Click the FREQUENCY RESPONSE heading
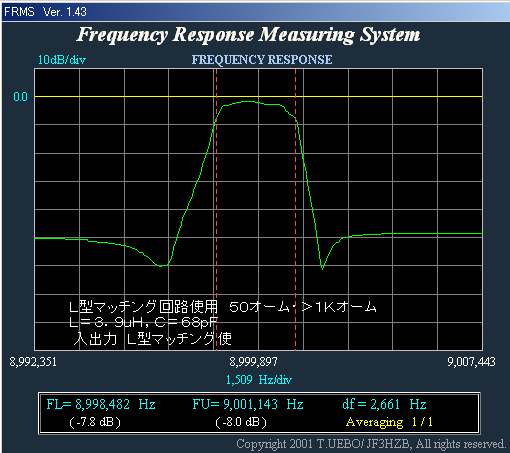510x453 pixels. click(262, 60)
